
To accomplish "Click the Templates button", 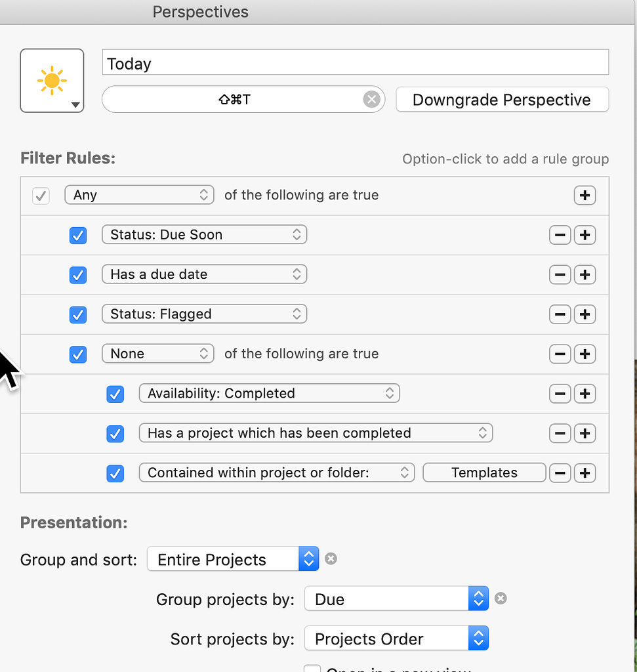I will [484, 472].
